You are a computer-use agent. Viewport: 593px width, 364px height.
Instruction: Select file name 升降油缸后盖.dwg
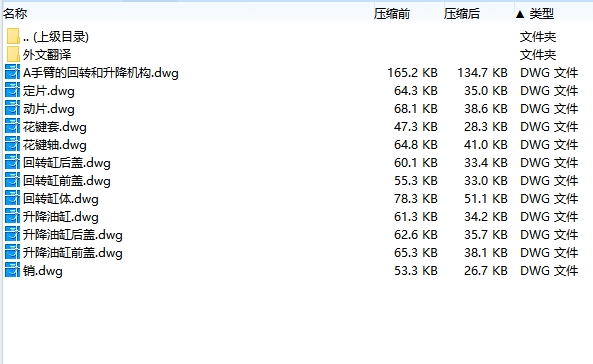tap(73, 235)
